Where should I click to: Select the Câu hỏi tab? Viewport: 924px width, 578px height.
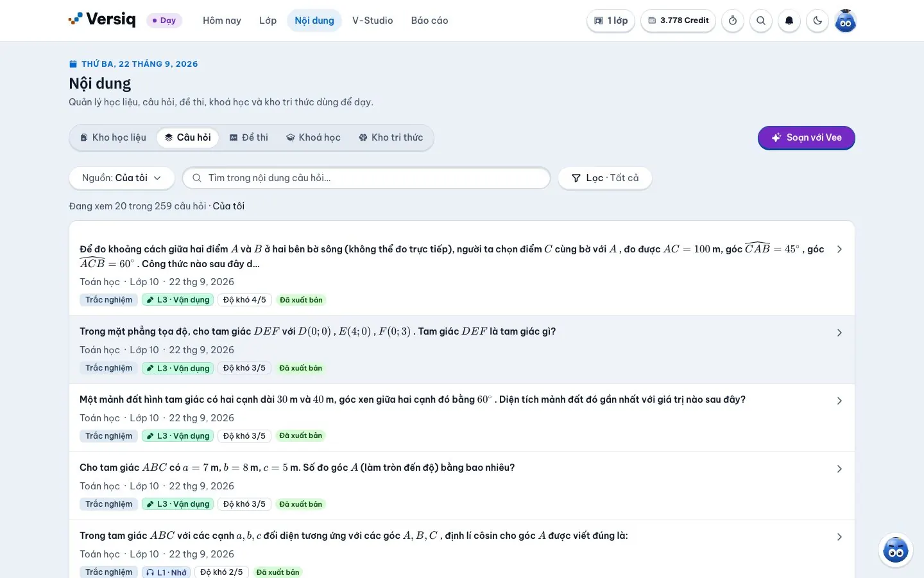pyautogui.click(x=187, y=137)
